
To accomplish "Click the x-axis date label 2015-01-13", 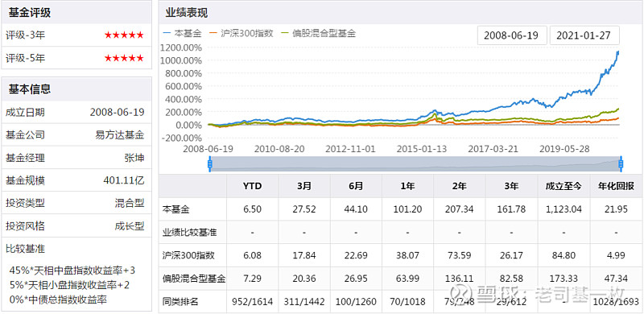I will pyautogui.click(x=422, y=148).
